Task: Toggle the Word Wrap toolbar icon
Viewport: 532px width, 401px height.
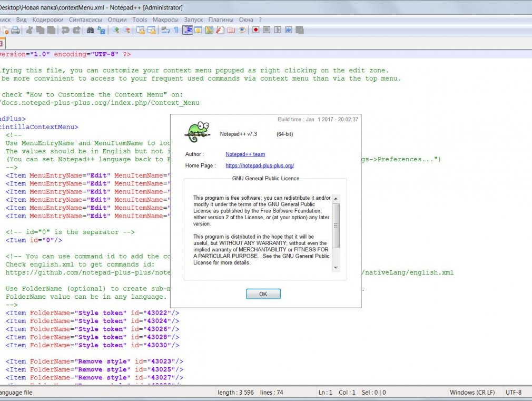Action: [x=165, y=30]
